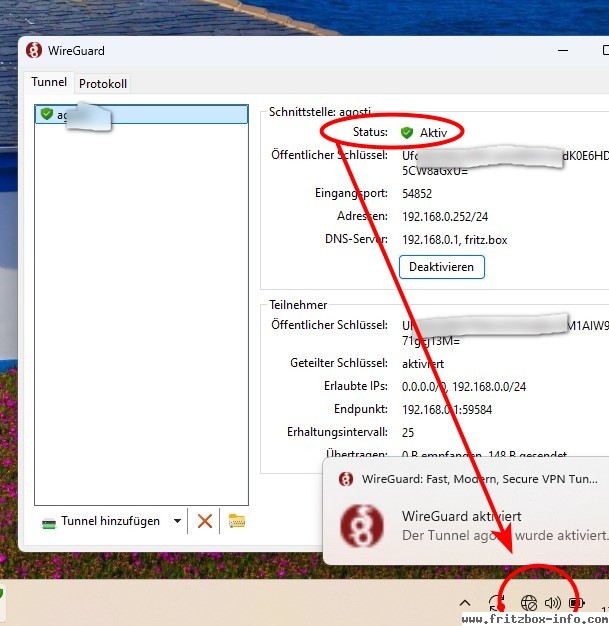
Task: Click the large WireGuard icon in the notification
Action: click(362, 525)
